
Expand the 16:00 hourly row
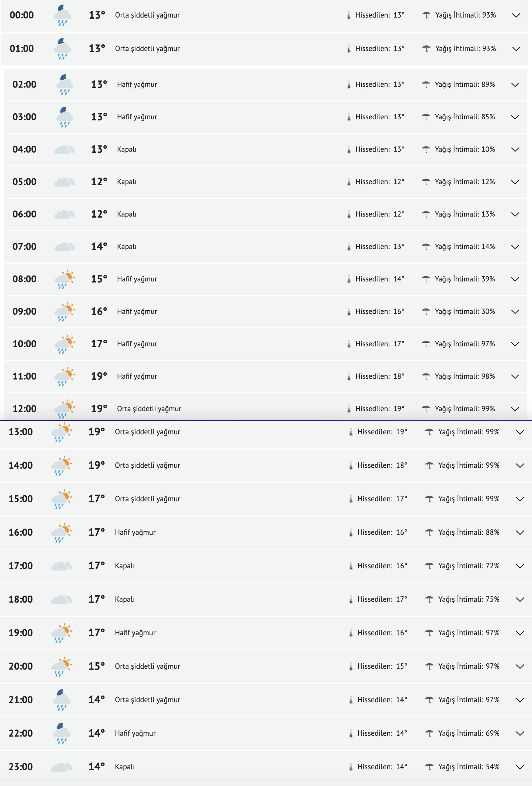(x=520, y=532)
